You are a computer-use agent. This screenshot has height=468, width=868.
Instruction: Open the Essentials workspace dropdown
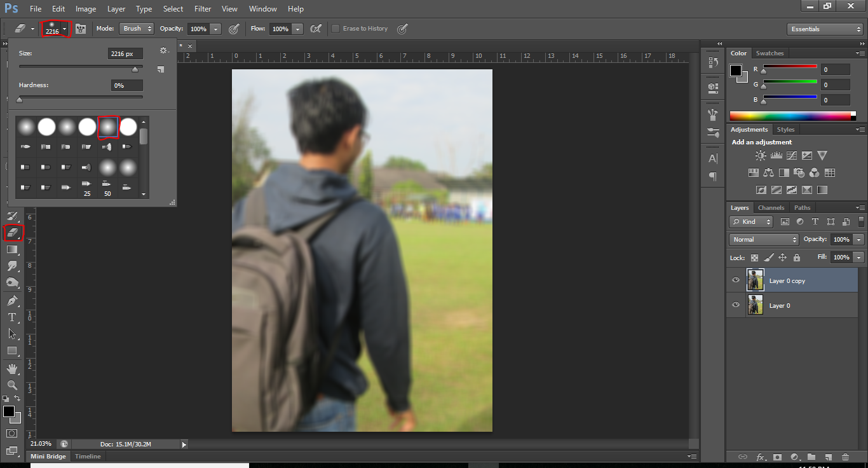(x=824, y=29)
